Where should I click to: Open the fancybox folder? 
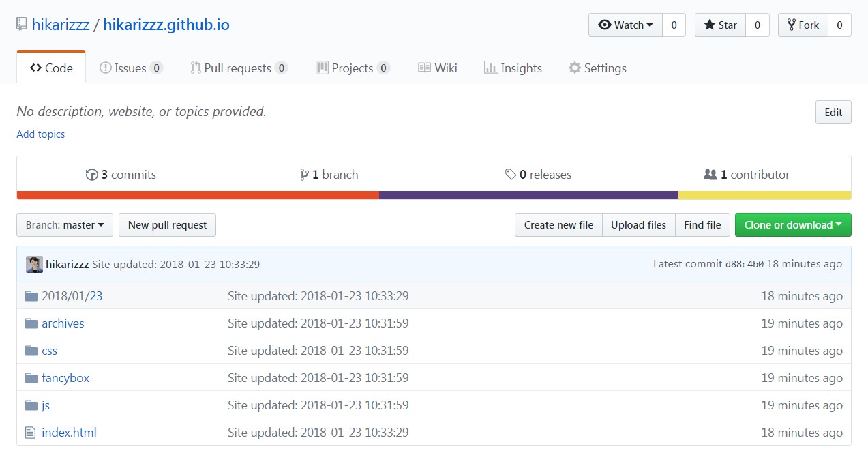click(x=65, y=378)
